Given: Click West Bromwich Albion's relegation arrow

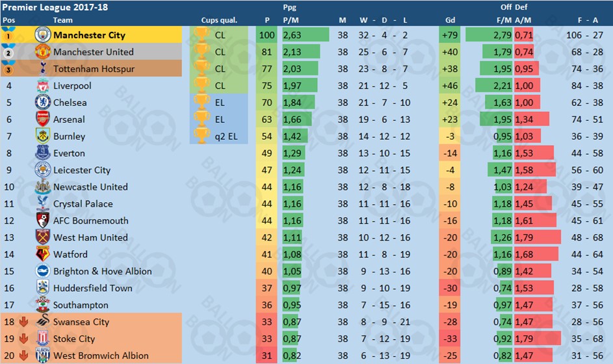Looking at the screenshot, I should click(x=24, y=356).
